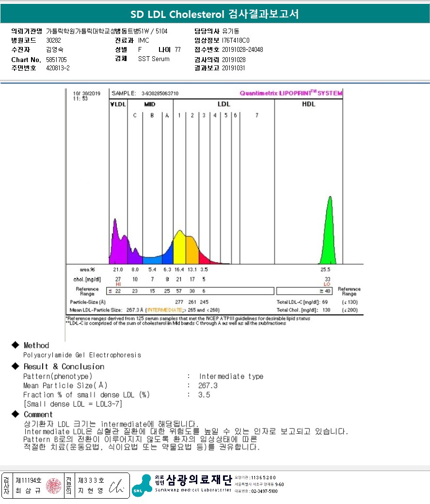Click the result report date 20191031

click(234, 68)
